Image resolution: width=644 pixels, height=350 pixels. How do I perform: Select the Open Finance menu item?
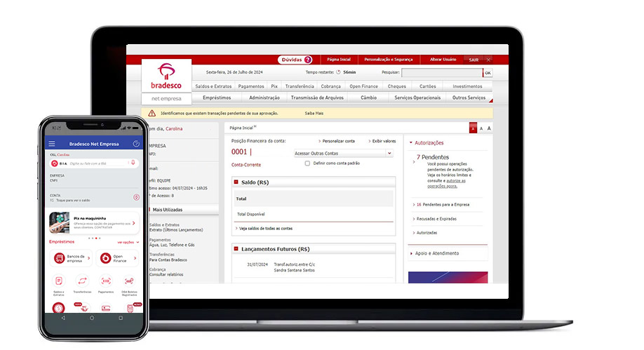[x=363, y=86]
